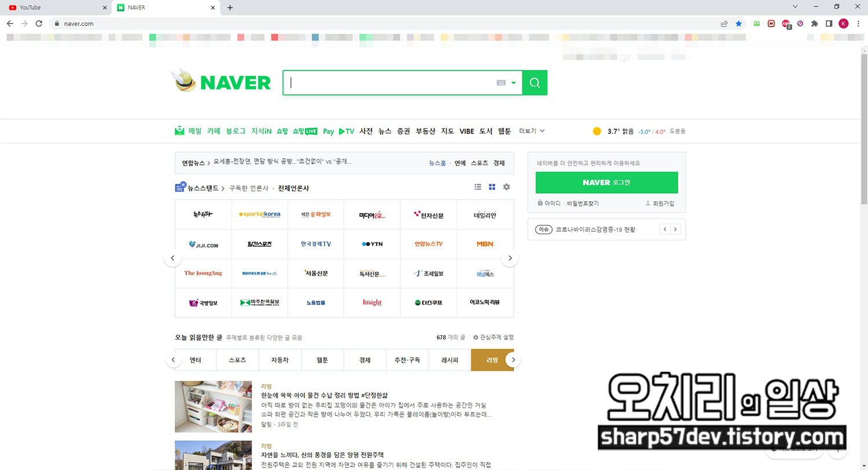Viewport: 868px width, 470px height.
Task: Open newsstand settings gear icon
Action: coord(506,187)
